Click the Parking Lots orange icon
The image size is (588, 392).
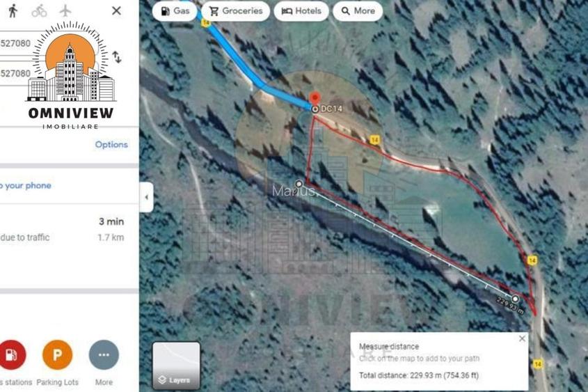(x=57, y=355)
